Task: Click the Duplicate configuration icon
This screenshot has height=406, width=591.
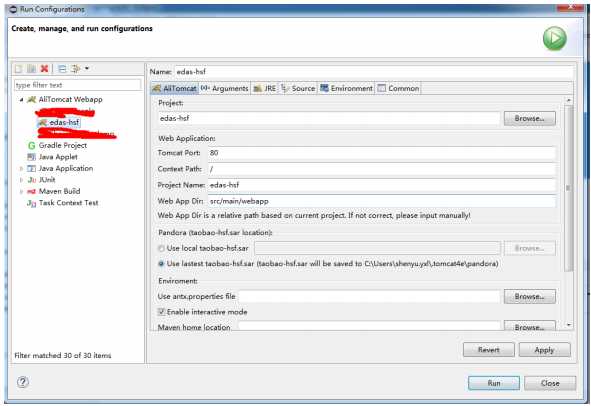Action: pyautogui.click(x=32, y=69)
